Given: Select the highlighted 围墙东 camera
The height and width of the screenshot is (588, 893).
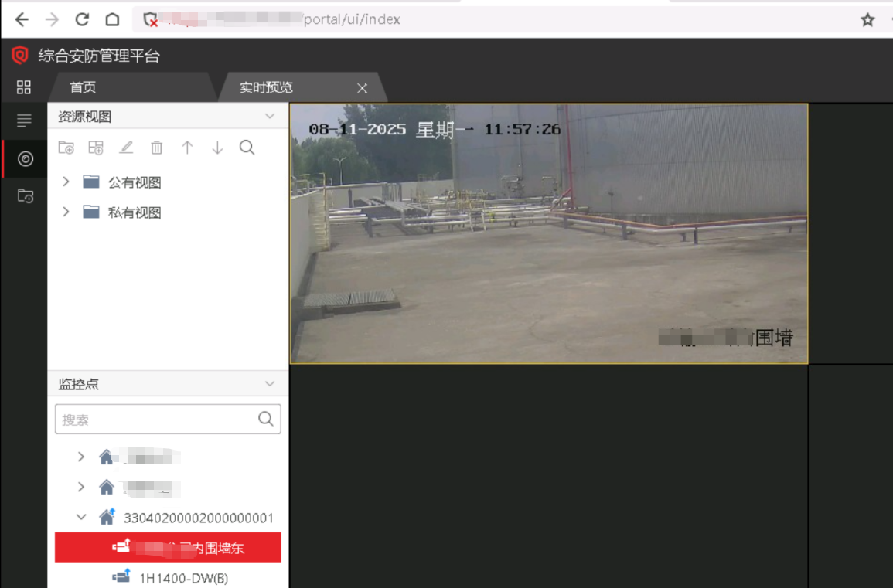Looking at the screenshot, I should pos(168,548).
